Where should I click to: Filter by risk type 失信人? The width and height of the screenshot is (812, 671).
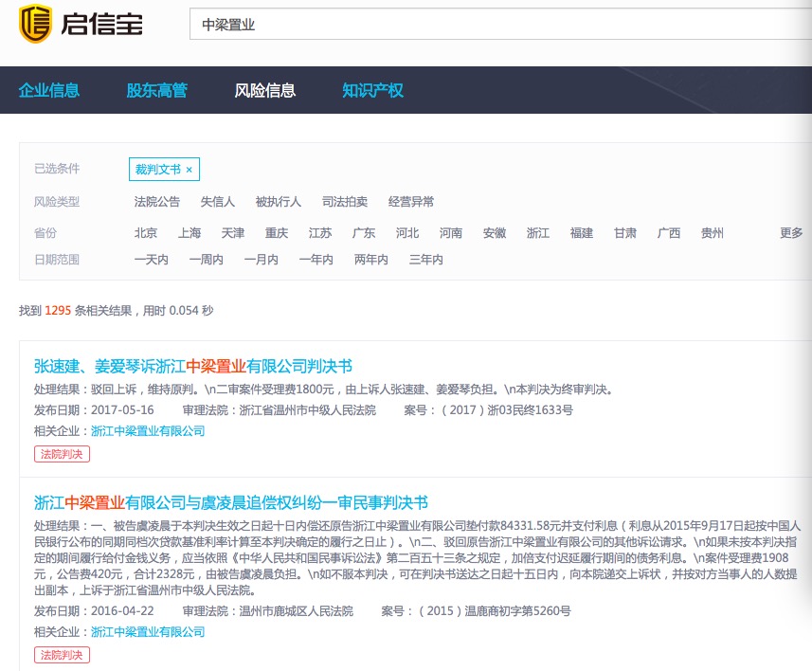pyautogui.click(x=218, y=202)
